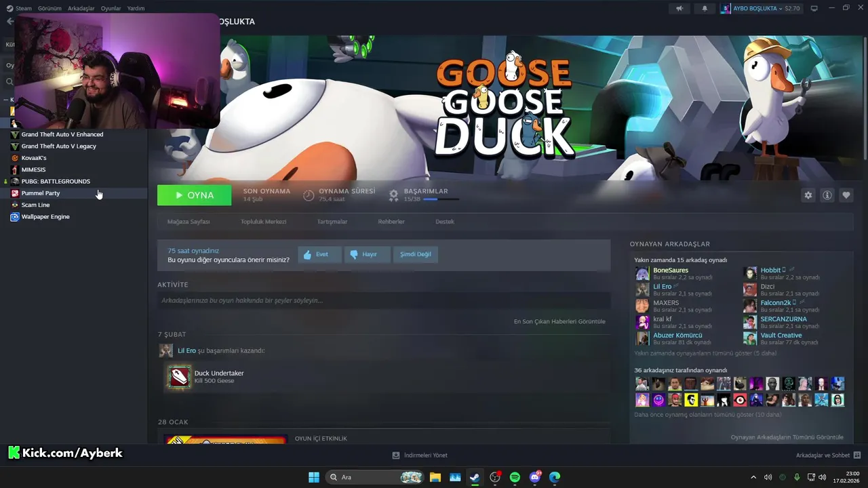Open Steam from the taskbar
This screenshot has height=488, width=868.
click(475, 477)
